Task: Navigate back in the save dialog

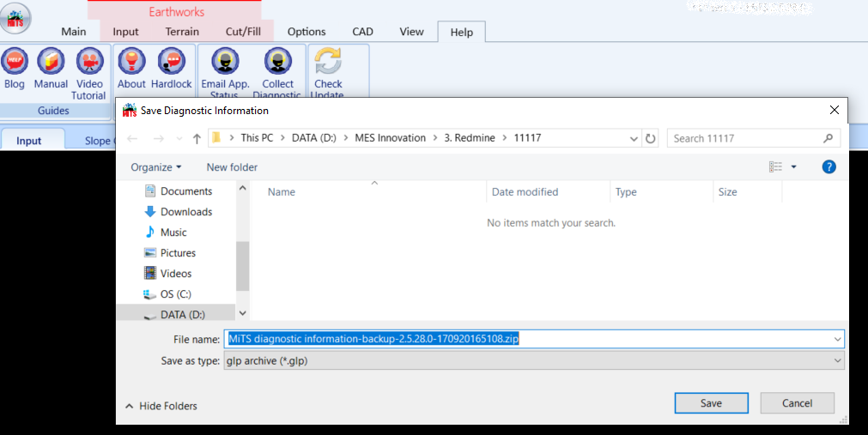Action: [132, 138]
